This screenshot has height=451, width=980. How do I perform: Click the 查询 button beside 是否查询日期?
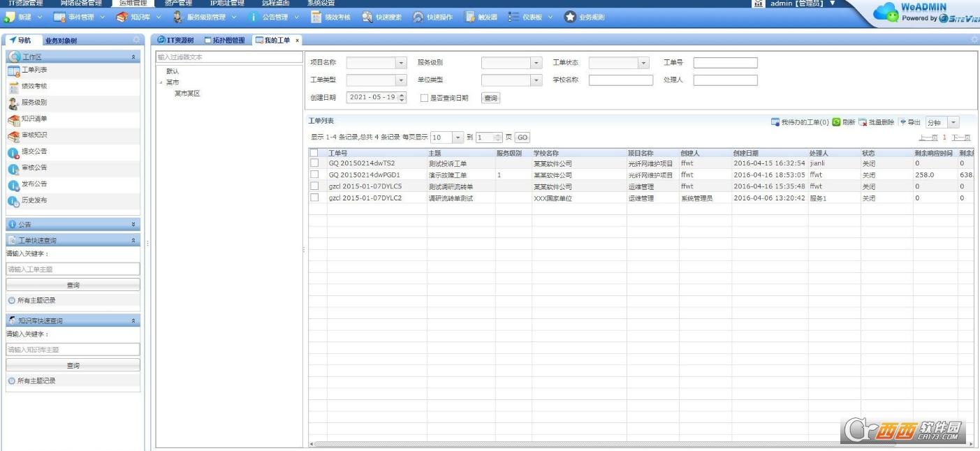coord(491,98)
